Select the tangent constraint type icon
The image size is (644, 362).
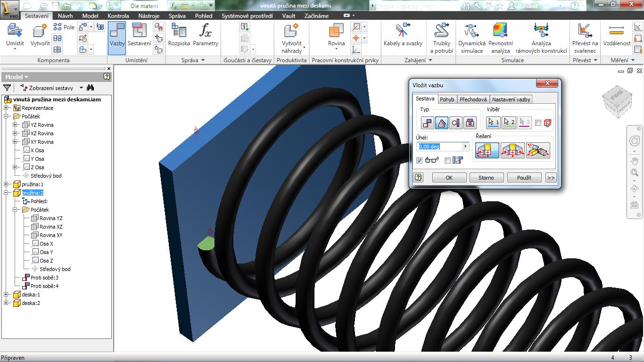(x=456, y=123)
